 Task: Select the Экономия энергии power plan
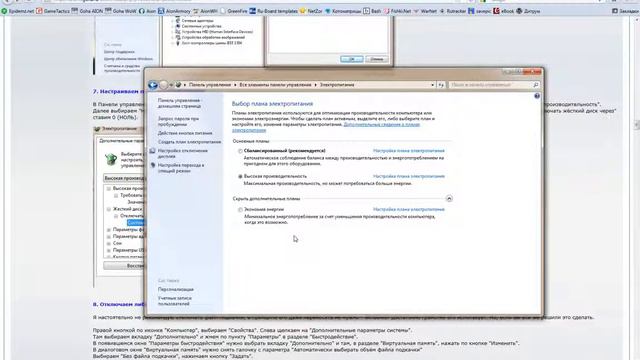[240, 209]
